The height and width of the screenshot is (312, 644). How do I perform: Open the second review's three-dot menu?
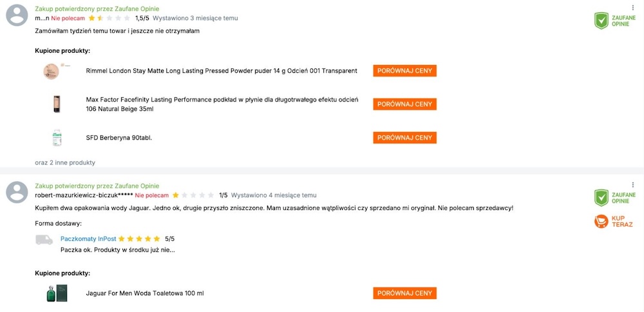coord(633,185)
